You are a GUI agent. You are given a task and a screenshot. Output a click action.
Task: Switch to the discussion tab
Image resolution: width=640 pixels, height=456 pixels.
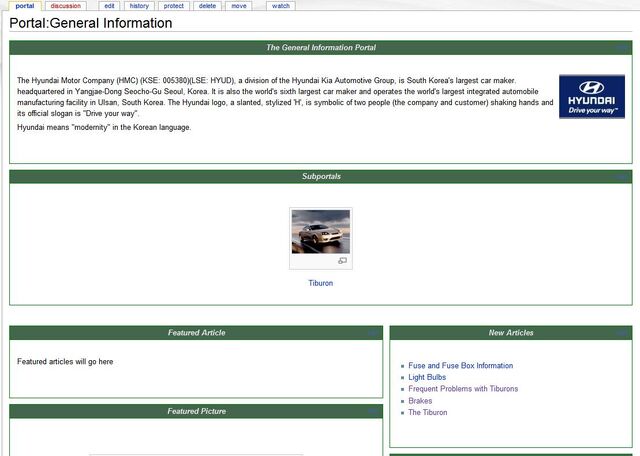(x=66, y=6)
